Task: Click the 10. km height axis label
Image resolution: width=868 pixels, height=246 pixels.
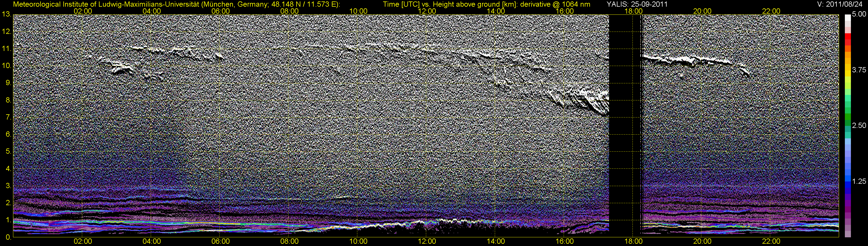Action: [6, 66]
